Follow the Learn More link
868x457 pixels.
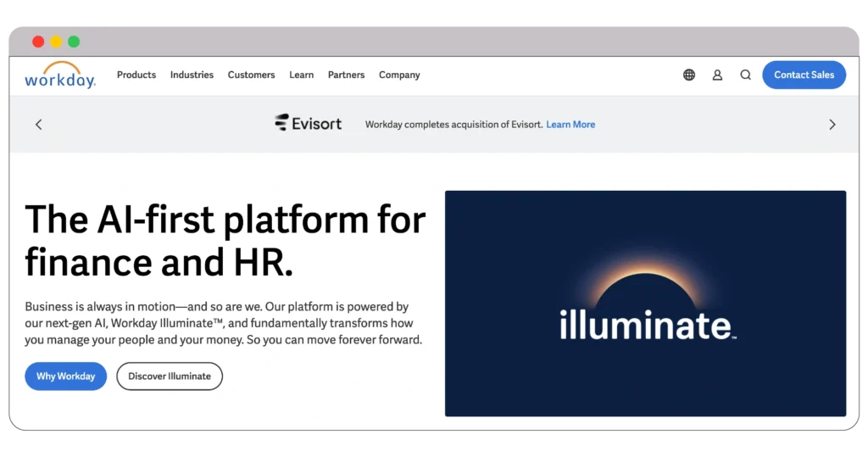(x=570, y=125)
